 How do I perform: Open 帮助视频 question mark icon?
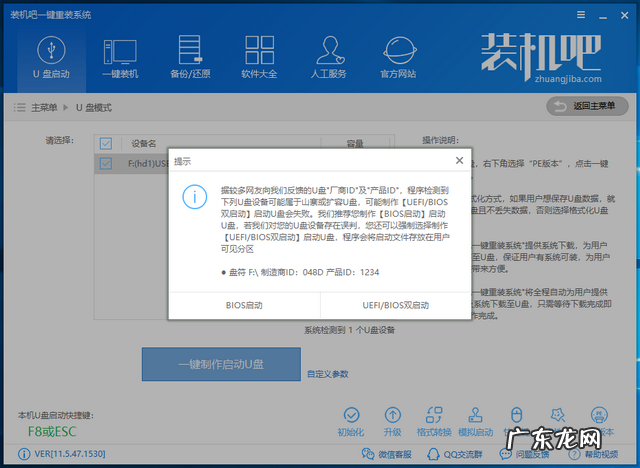(x=574, y=454)
